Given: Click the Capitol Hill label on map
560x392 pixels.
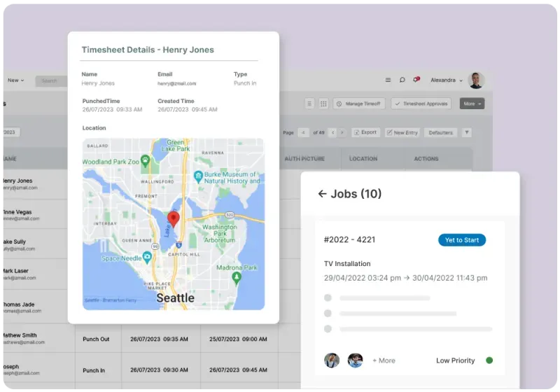Looking at the screenshot, I should click(x=184, y=255).
